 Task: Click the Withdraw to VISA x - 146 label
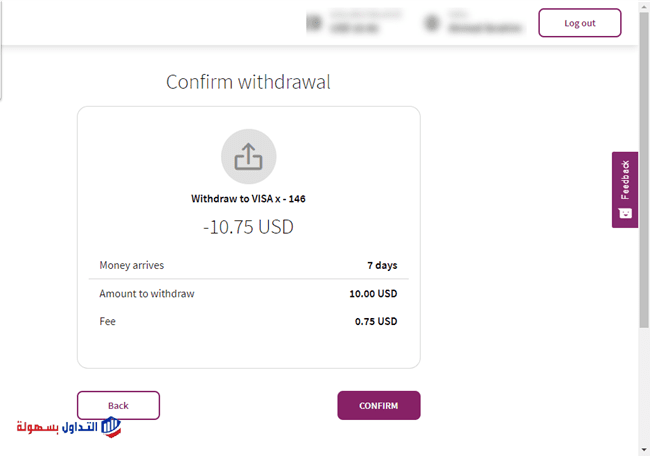(x=248, y=199)
